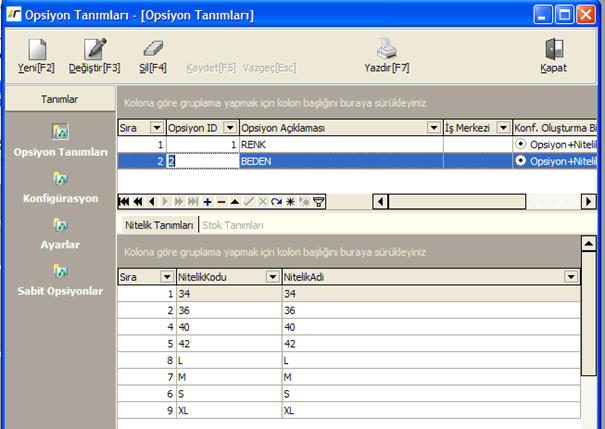
Task: Click the filter funnel navigator button
Action: 319,201
